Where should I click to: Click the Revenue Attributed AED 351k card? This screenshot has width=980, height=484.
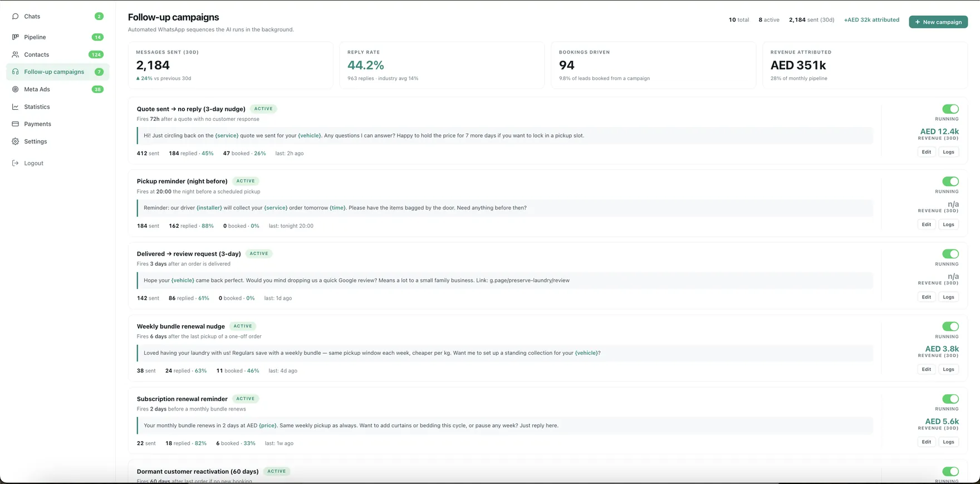coord(865,65)
